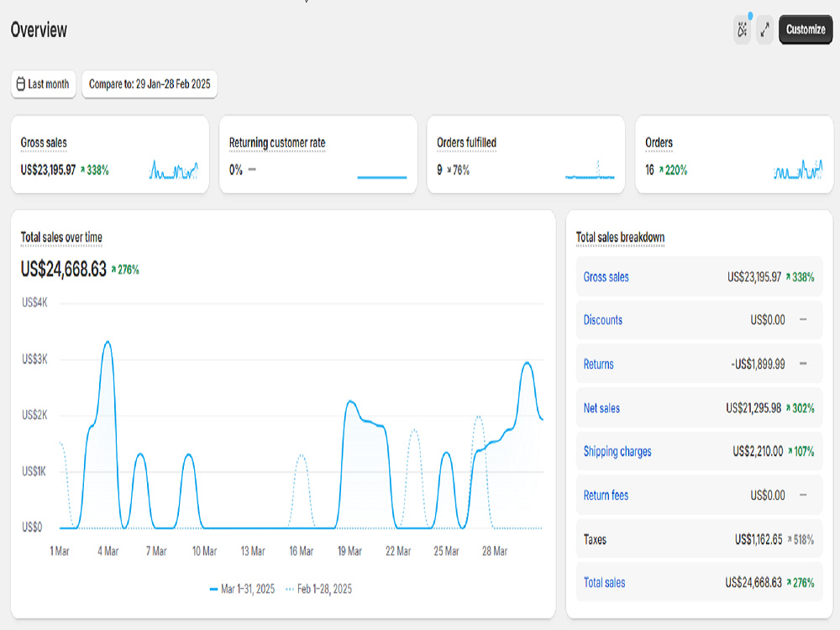
Task: Click the calendar icon in Last month
Action: 20,84
